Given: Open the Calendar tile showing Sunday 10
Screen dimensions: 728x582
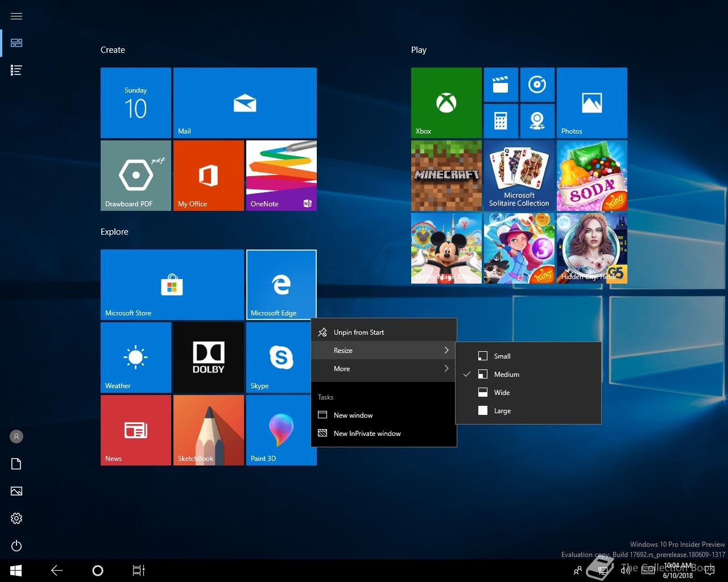Looking at the screenshot, I should 136,103.
